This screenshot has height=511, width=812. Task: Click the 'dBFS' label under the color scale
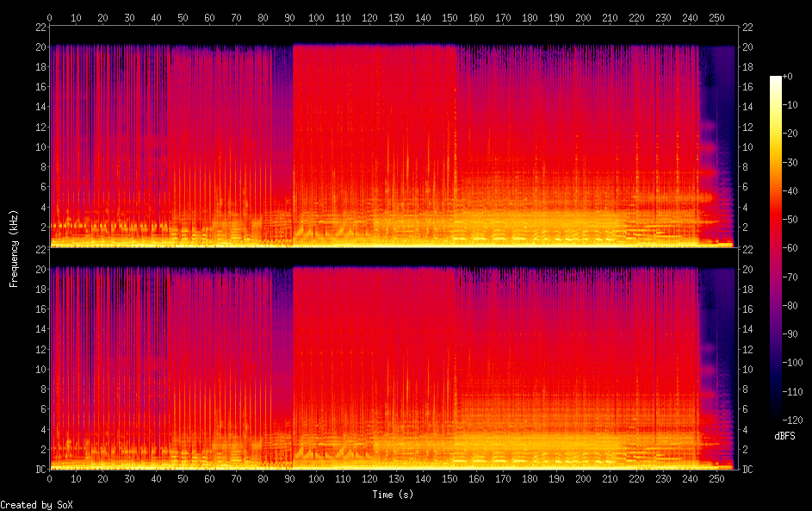tap(784, 436)
